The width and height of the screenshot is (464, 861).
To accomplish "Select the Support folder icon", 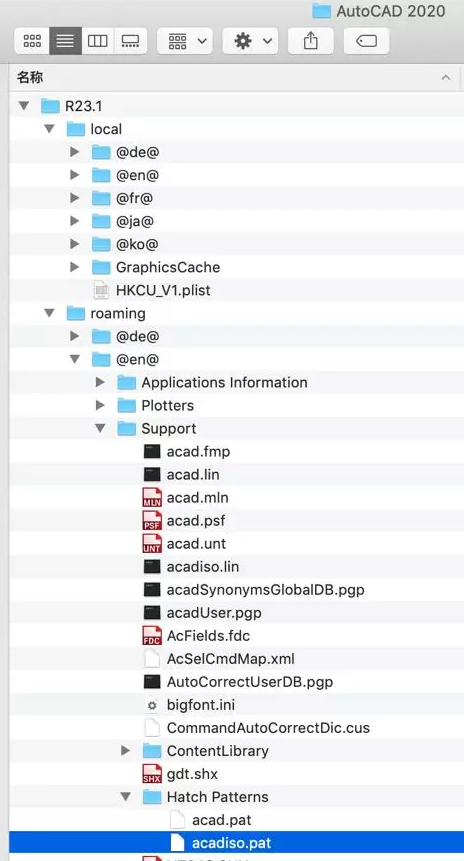I will click(126, 428).
